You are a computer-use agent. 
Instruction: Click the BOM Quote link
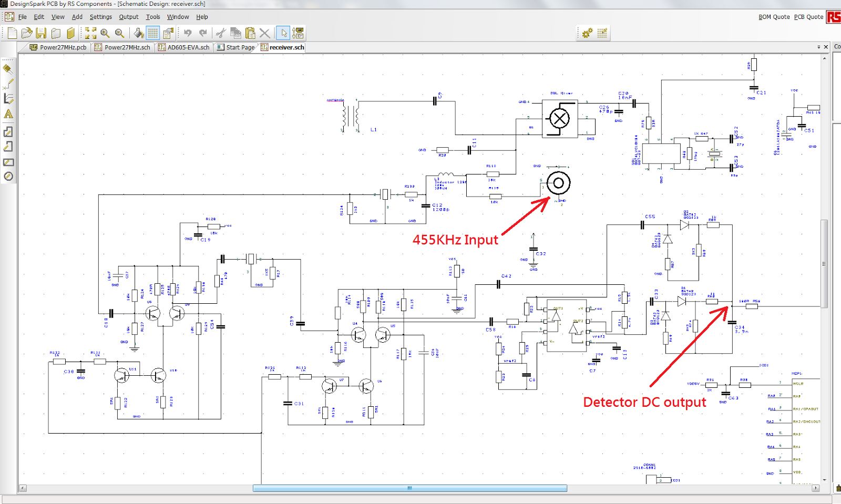(x=773, y=16)
